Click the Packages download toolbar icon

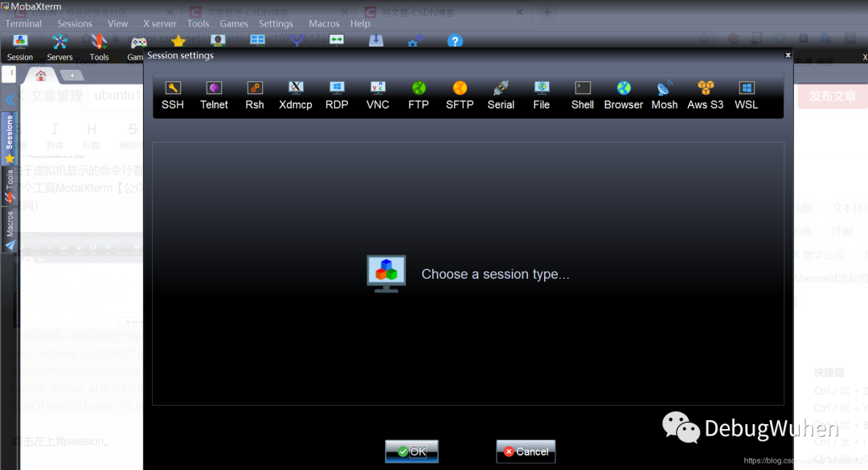376,40
